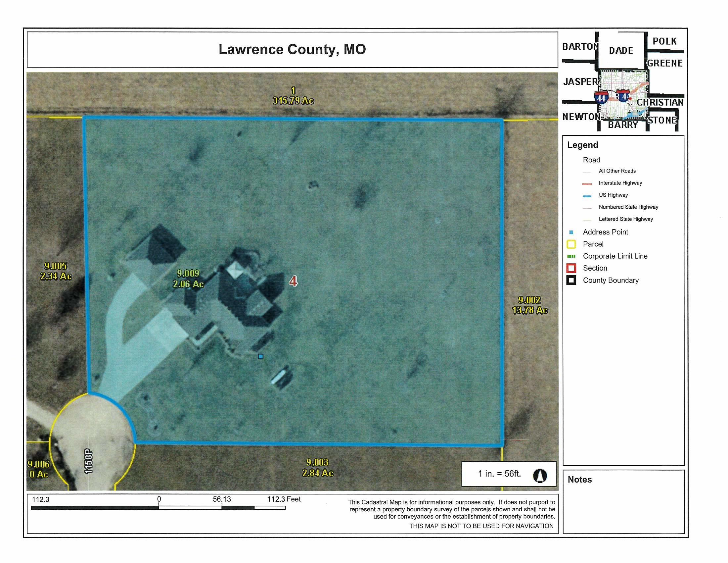Click the parcel label 9.006 0 Ac
This screenshot has height=563, width=728.
[38, 469]
